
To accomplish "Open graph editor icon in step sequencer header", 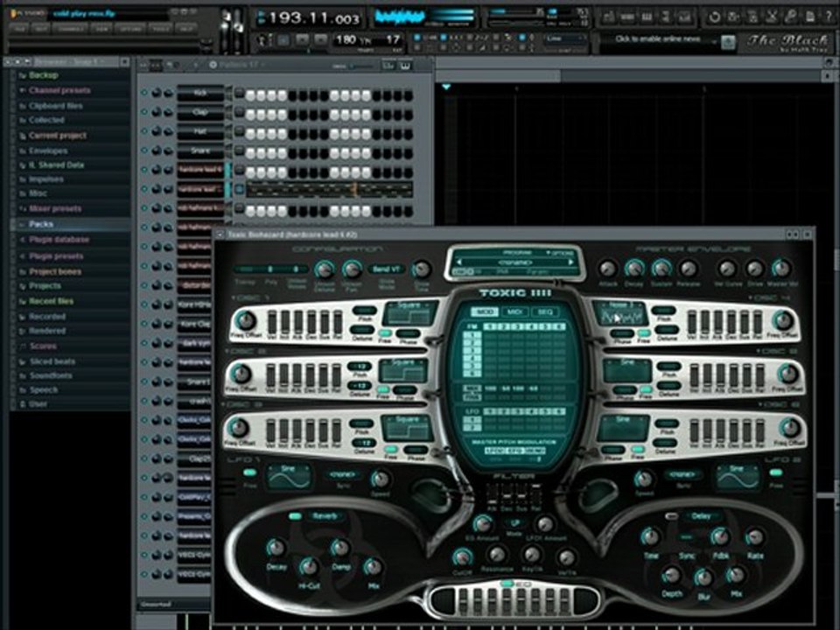I will click(x=388, y=66).
